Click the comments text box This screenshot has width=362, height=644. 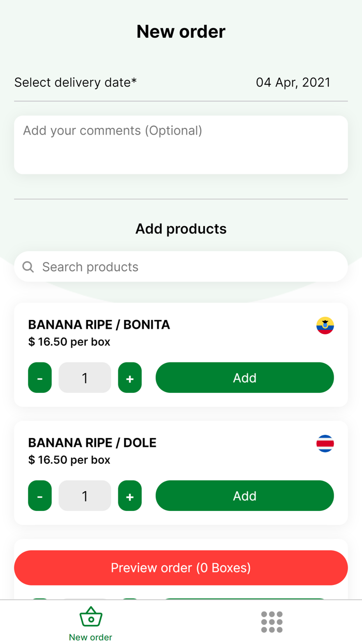(181, 145)
